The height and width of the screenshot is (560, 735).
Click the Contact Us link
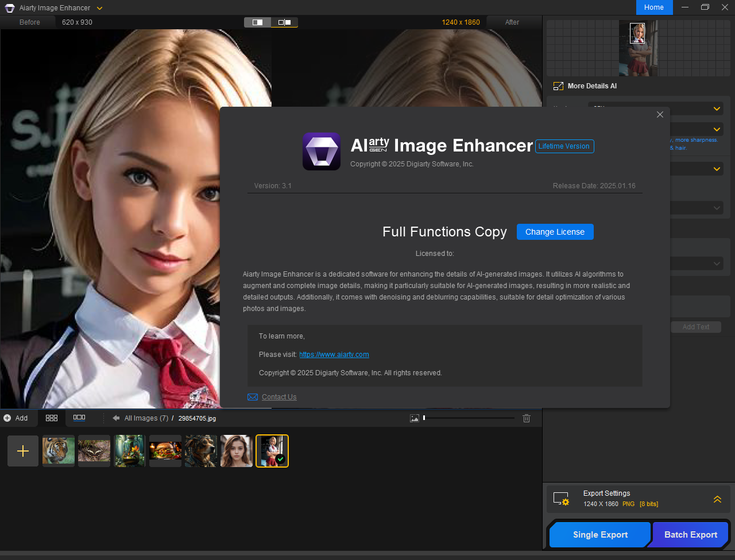(279, 397)
